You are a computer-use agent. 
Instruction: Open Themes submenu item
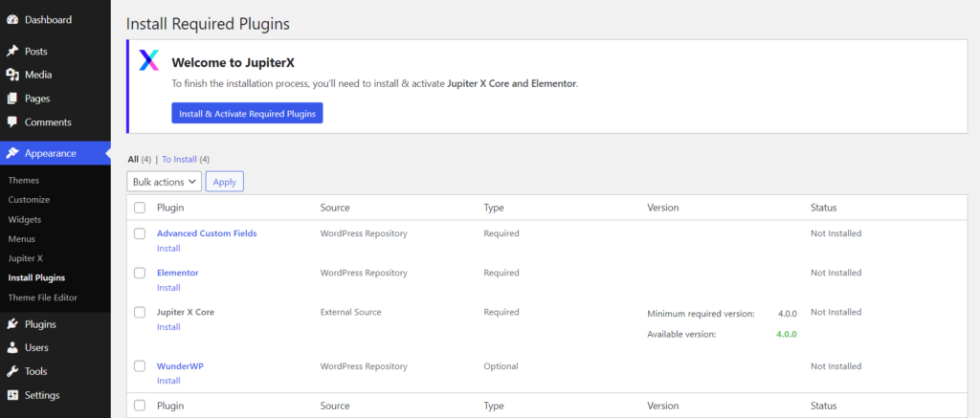pyautogui.click(x=24, y=180)
